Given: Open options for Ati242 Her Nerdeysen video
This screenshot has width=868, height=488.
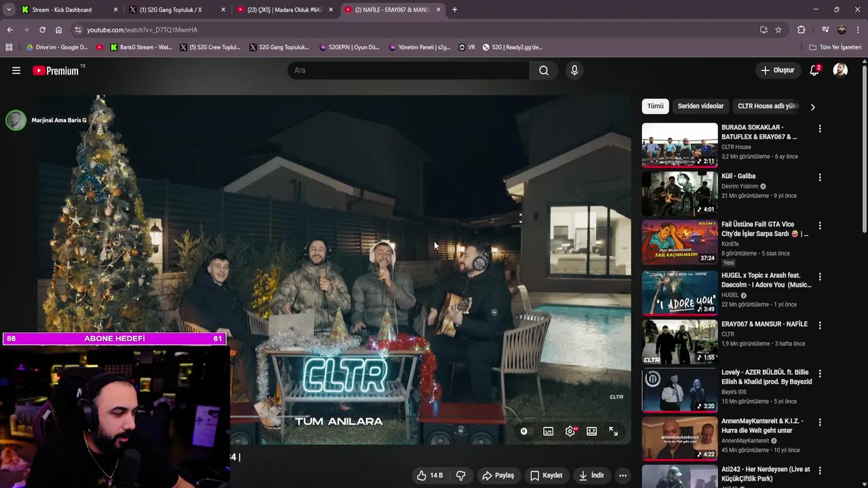Looking at the screenshot, I should pos(820,470).
